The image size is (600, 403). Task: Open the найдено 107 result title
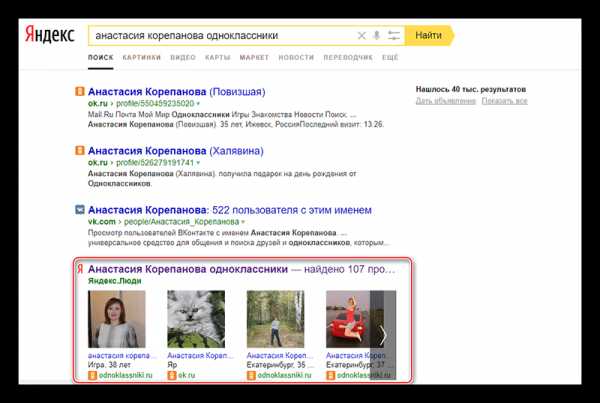241,269
